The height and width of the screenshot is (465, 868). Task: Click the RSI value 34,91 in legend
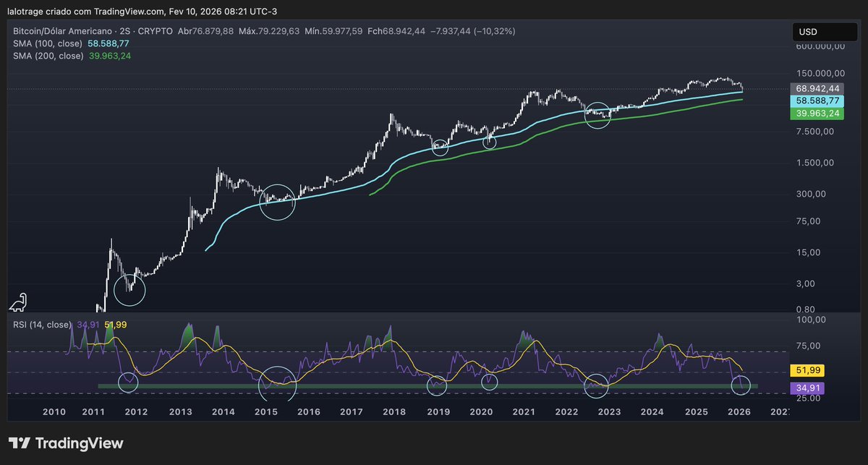click(88, 325)
